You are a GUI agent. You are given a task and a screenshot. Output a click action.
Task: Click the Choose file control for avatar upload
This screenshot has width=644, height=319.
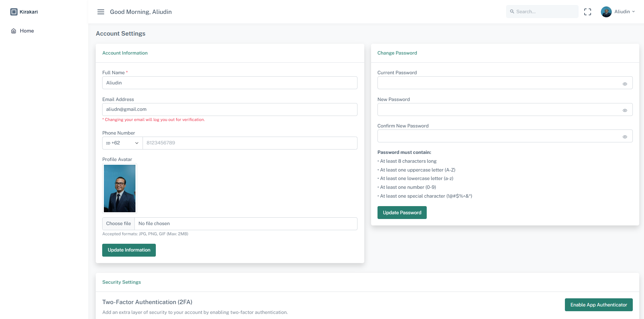tap(118, 223)
